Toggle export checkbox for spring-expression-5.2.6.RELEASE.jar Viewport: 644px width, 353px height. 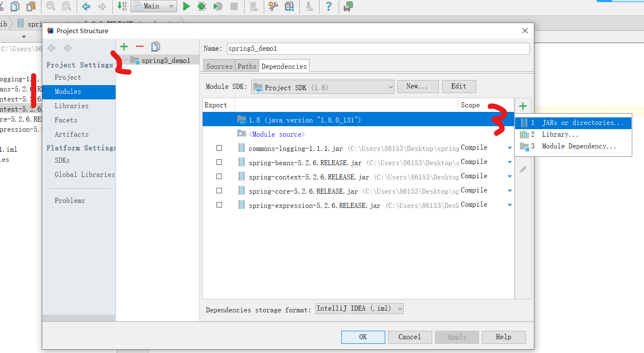pos(219,205)
